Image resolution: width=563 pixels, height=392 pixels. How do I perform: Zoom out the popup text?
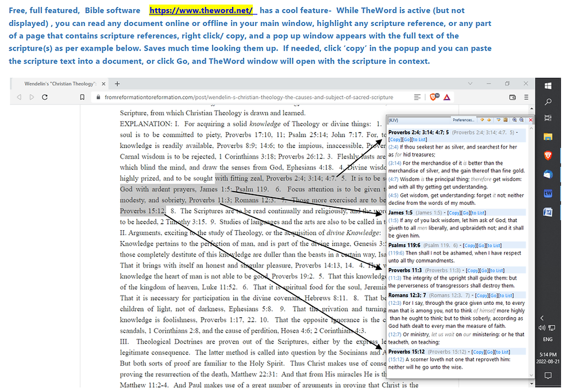522,120
